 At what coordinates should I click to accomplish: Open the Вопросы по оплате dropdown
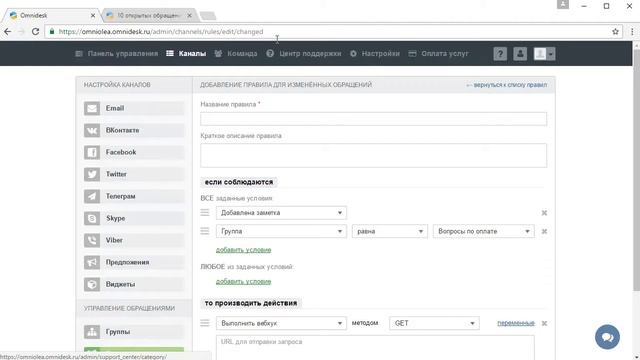click(x=483, y=231)
